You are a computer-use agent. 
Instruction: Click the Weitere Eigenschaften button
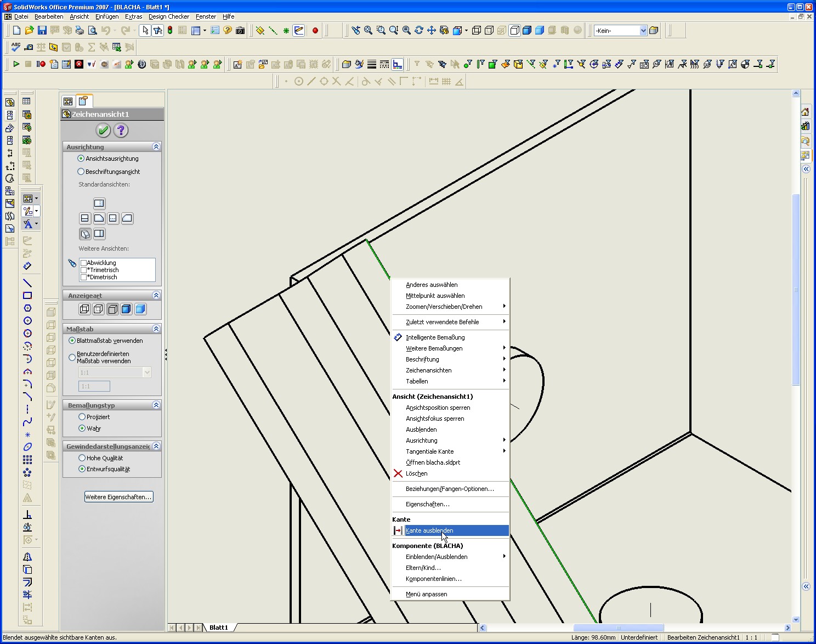pyautogui.click(x=118, y=497)
